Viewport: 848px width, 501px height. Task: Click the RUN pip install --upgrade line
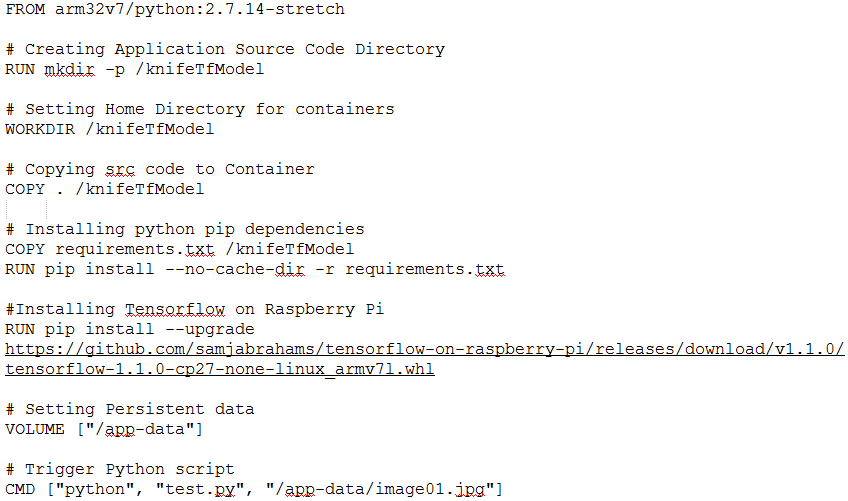130,329
